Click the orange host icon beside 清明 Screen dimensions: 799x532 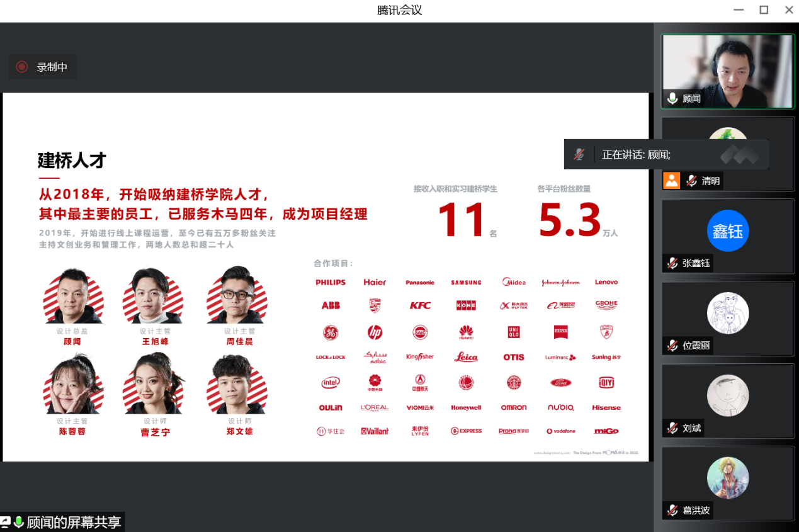coord(672,181)
